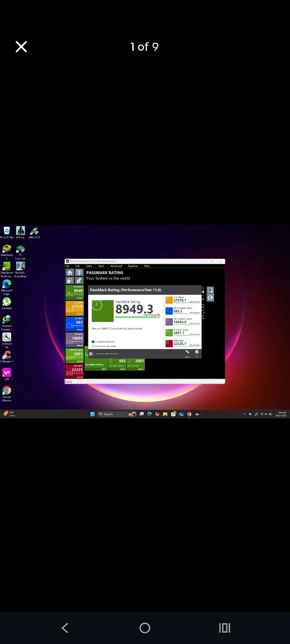
Task: Launch BlueStacks Multi-Instance shortcut
Action: tap(7, 269)
